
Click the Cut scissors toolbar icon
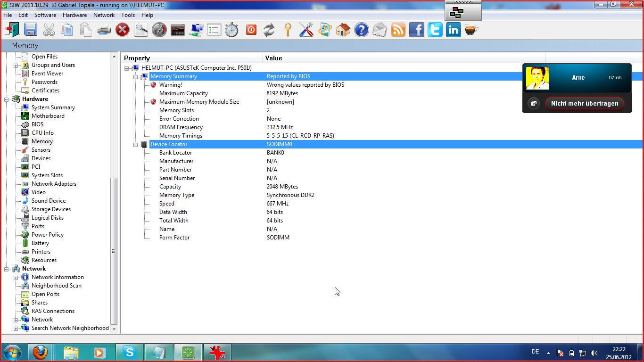(49, 30)
